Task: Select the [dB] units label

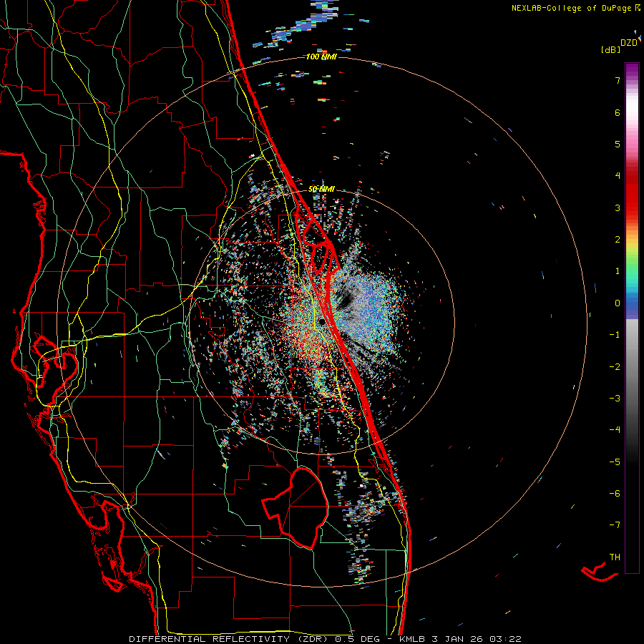Action: [x=611, y=49]
